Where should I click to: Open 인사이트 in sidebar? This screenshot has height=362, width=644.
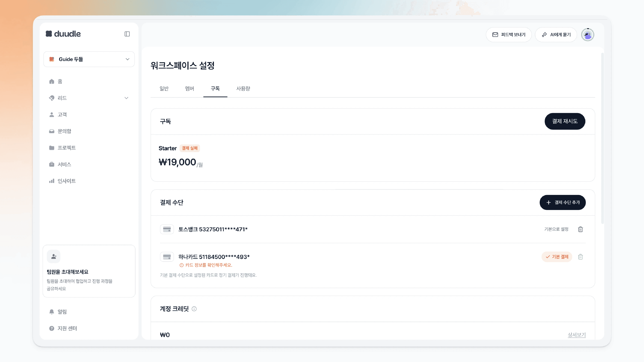(x=89, y=181)
